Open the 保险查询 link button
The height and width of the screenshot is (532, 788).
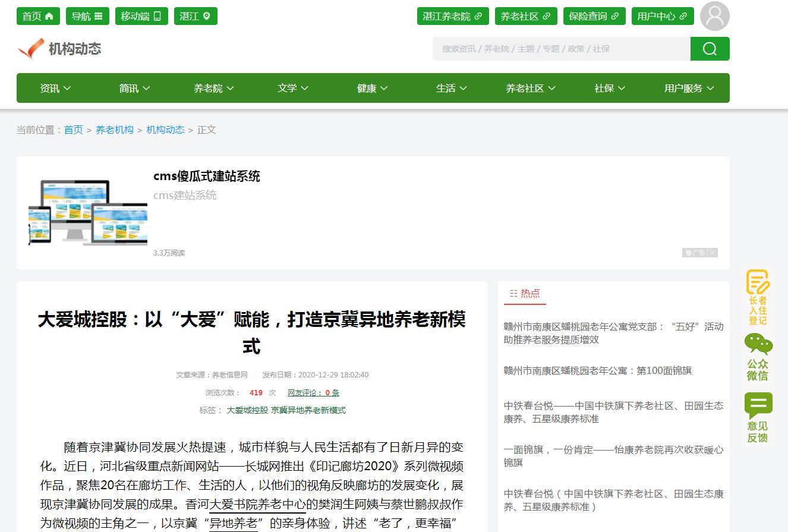(x=594, y=16)
